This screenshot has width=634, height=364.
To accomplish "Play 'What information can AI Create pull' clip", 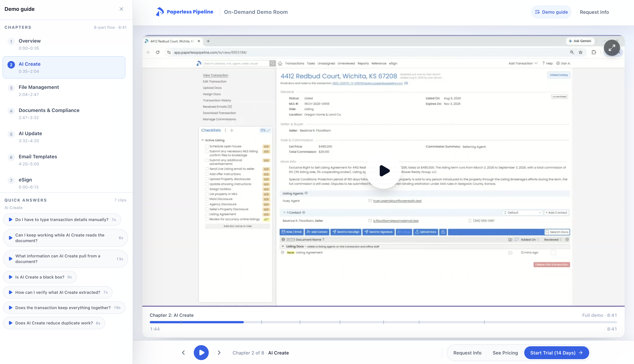I will pos(66,259).
